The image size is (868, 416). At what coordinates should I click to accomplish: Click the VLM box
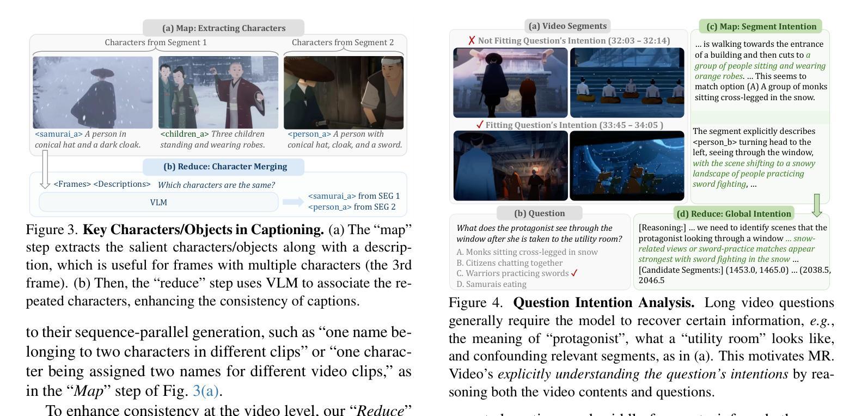(158, 202)
